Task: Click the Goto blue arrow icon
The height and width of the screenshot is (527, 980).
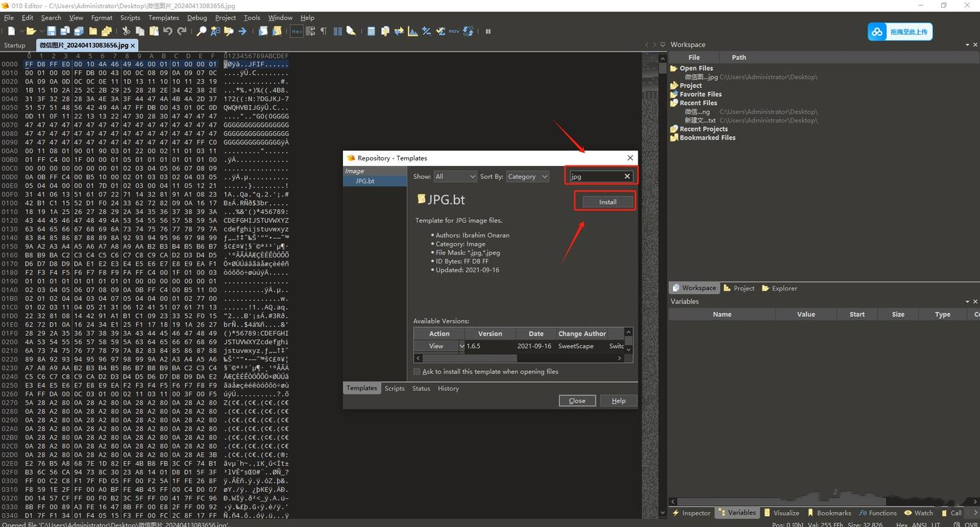Action: [x=242, y=31]
